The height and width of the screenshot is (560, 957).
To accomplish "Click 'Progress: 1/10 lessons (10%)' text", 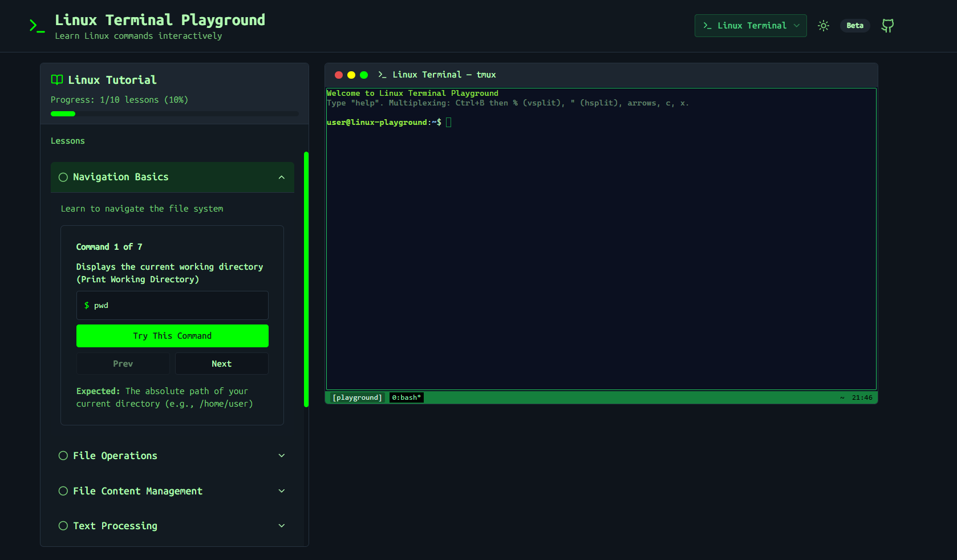I will pyautogui.click(x=119, y=100).
